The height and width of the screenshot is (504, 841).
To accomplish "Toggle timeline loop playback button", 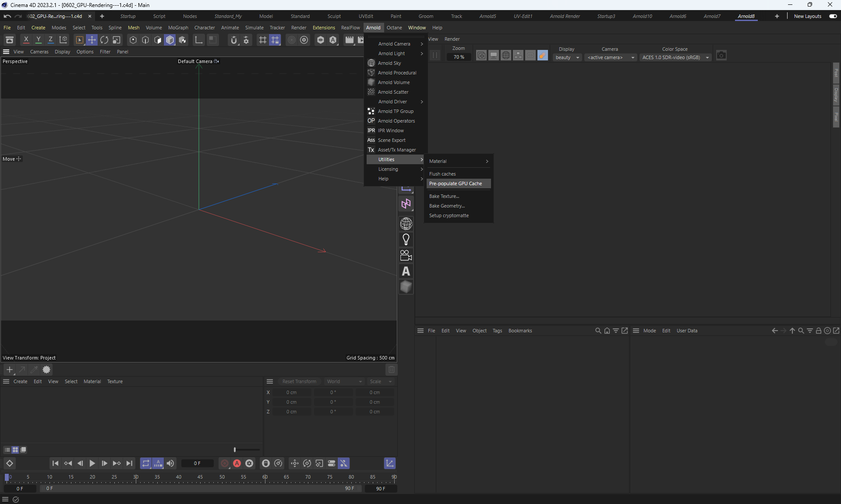I will click(145, 463).
